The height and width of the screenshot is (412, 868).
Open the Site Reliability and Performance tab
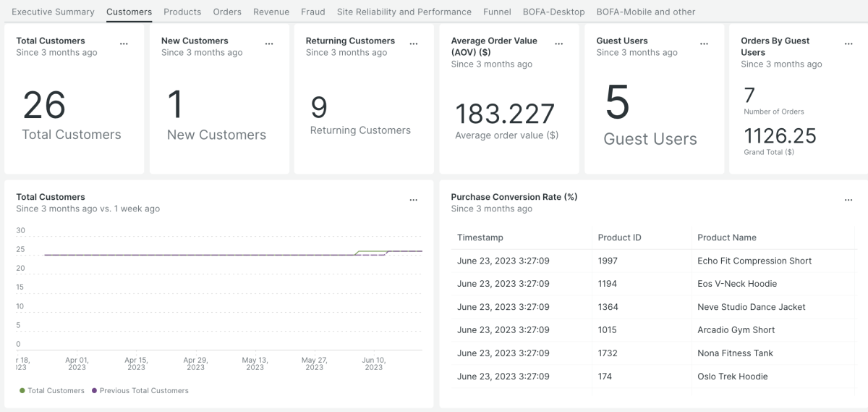coord(404,12)
